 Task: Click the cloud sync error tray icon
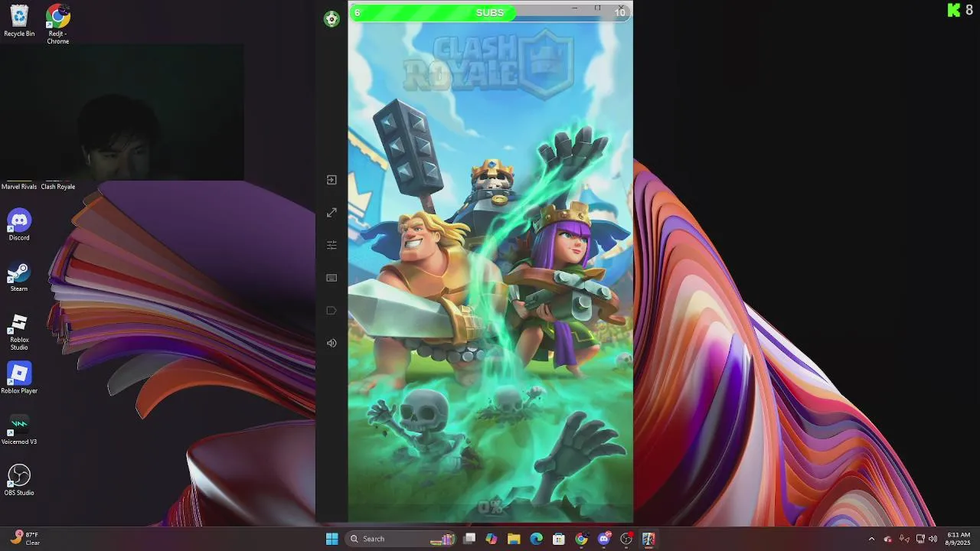coord(887,539)
